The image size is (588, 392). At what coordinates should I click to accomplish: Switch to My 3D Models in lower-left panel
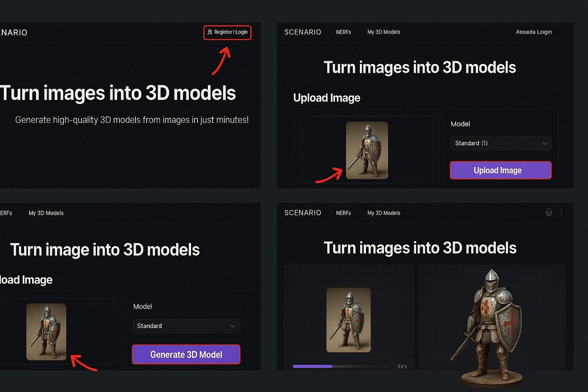46,213
